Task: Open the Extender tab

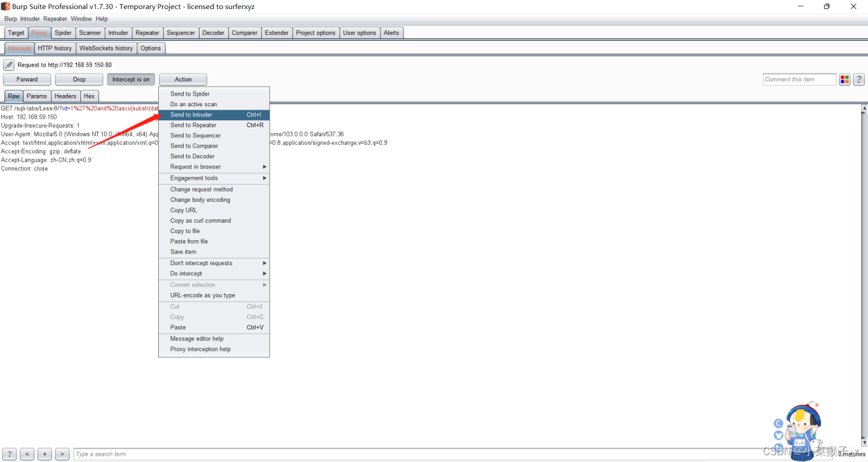Action: pos(277,33)
